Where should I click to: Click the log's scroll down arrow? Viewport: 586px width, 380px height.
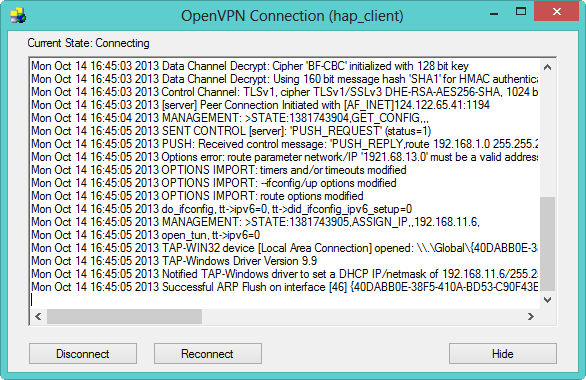point(548,300)
